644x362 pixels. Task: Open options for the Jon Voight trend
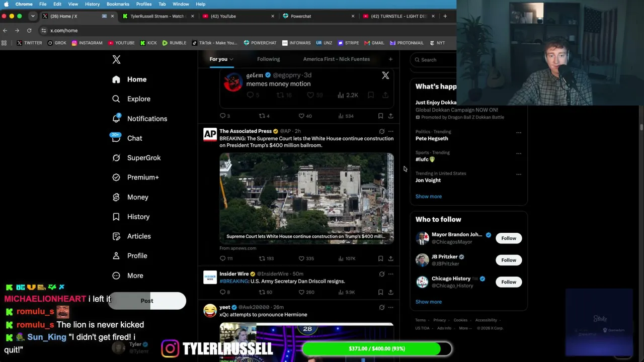pos(519,174)
